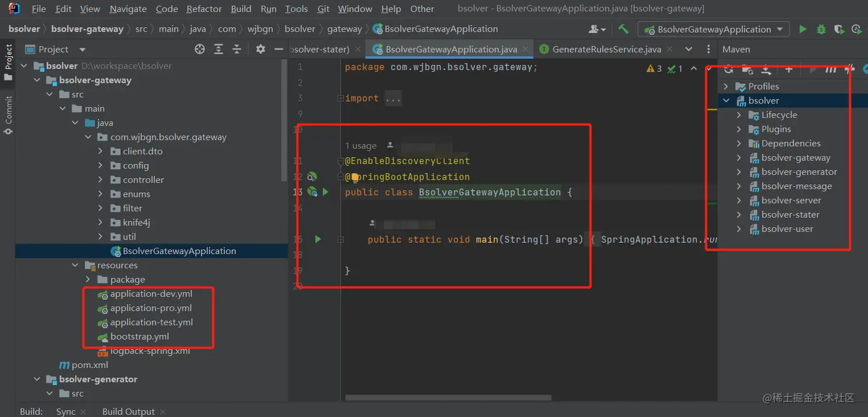Select opened file via Project panel crosshair icon

(200, 49)
